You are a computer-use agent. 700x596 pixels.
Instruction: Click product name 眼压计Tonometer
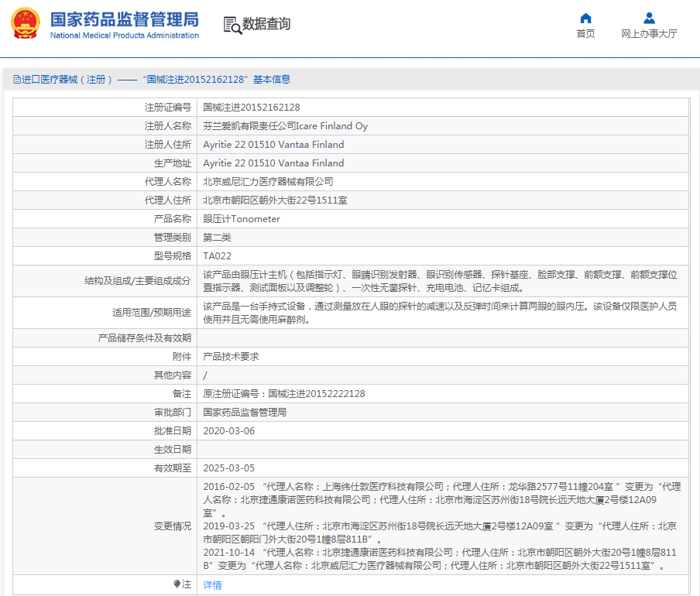tap(242, 219)
